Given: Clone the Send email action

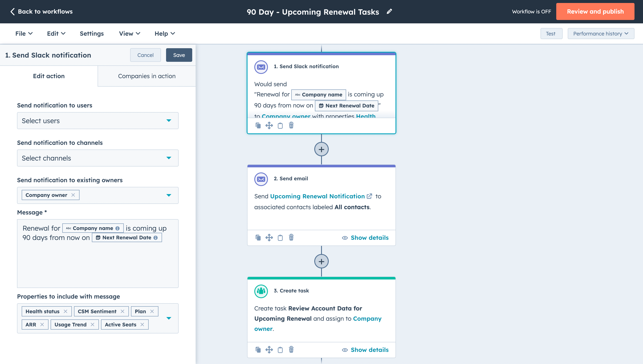Looking at the screenshot, I should (x=258, y=237).
